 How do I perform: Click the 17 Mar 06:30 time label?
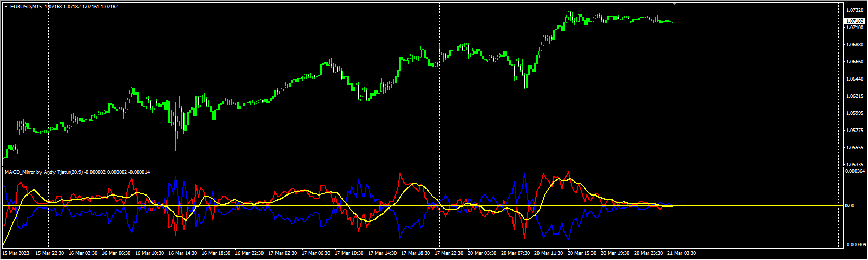click(316, 253)
